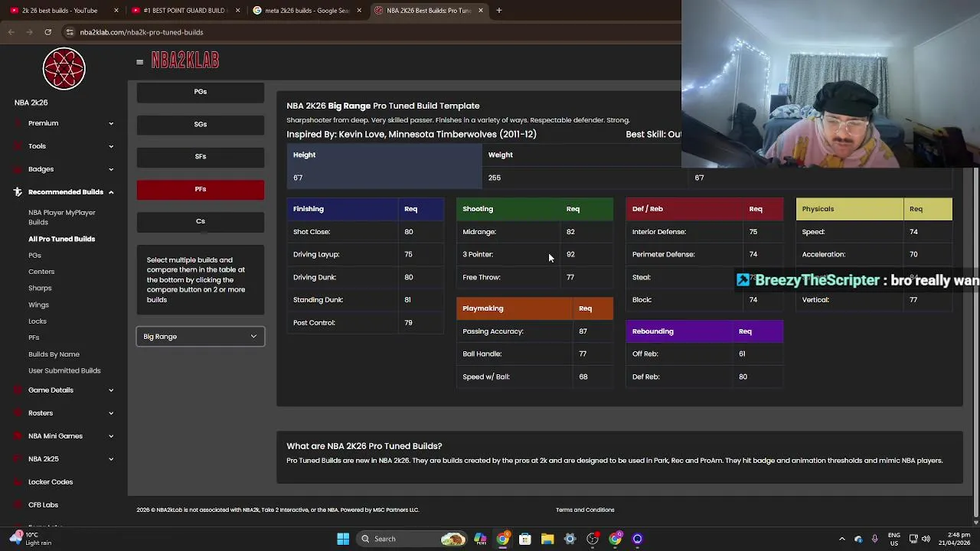Open Locker Codes in the sidebar

(x=51, y=482)
